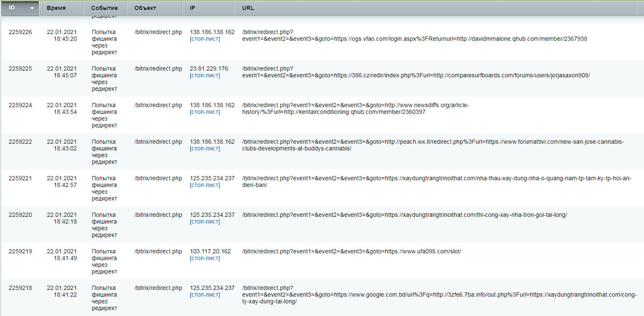The image size is (644, 316).
Task: Click IP 138.186.138.162 in row 2259224
Action: pos(212,105)
